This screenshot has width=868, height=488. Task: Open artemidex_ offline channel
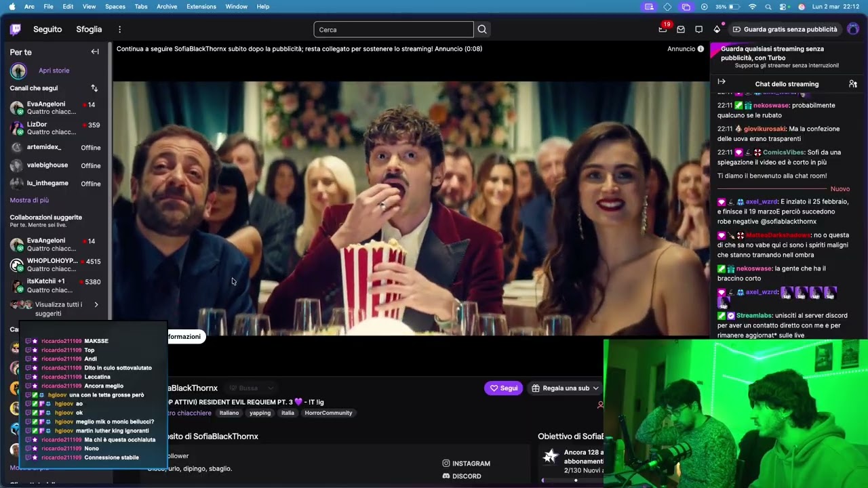56,147
